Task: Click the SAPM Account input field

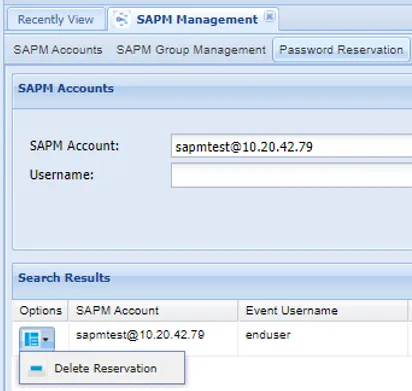Action: pos(291,146)
